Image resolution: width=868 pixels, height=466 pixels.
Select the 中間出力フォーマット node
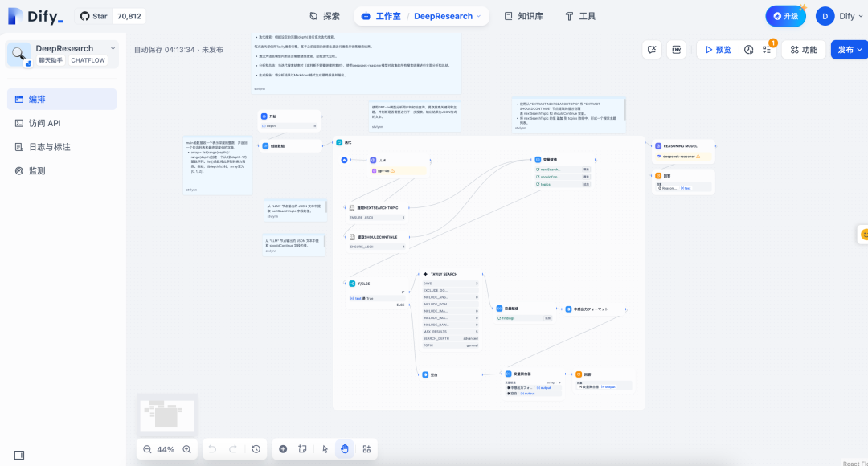tap(595, 309)
